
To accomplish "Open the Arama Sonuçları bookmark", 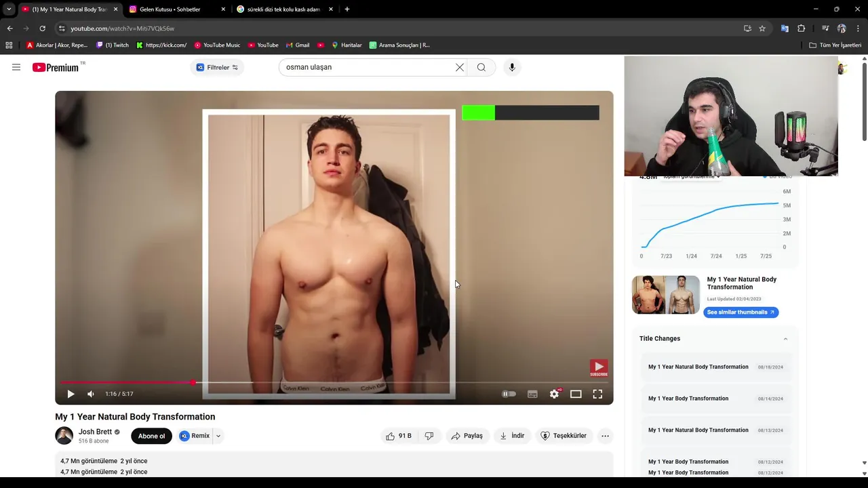I will 399,45.
